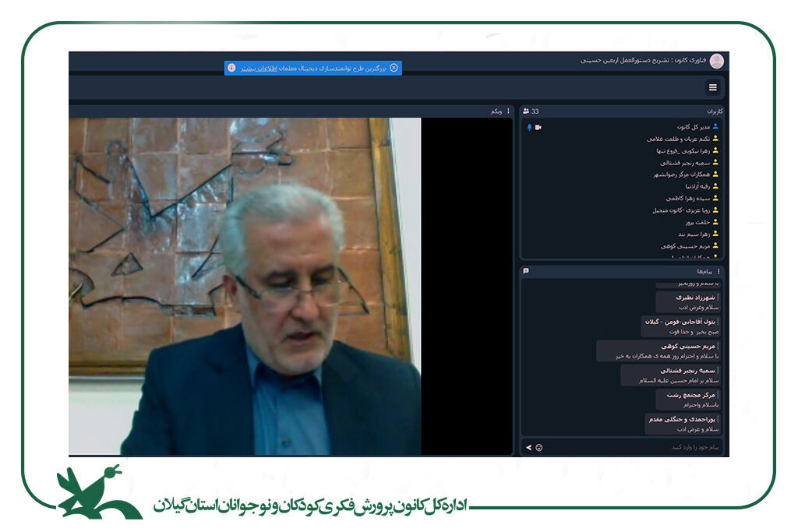Image resolution: width=798 pixels, height=532 pixels.
Task: Select user سیده زهرا کاظمی in the list
Action: coord(676,198)
